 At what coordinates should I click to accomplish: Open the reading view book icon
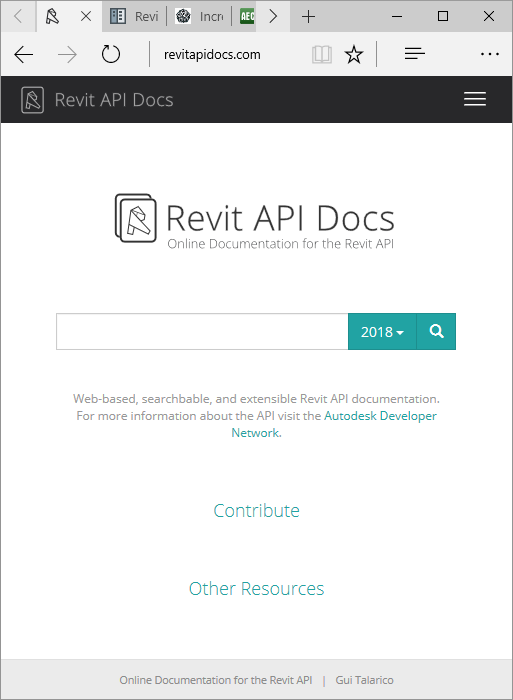point(321,54)
